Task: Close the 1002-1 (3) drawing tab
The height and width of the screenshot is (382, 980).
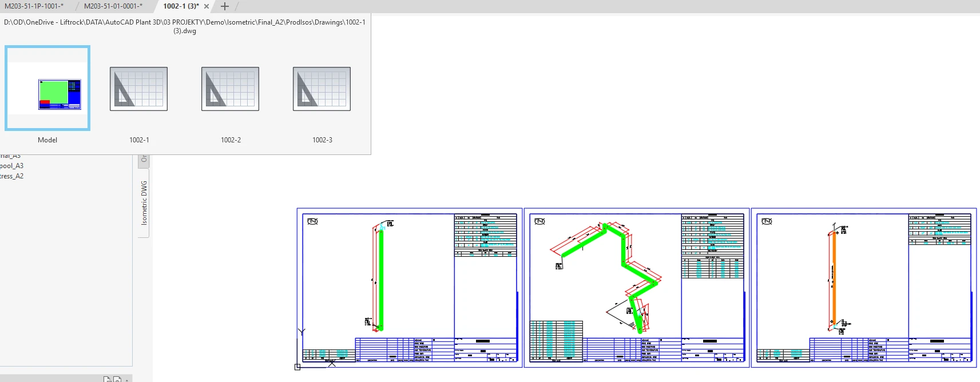Action: point(207,6)
